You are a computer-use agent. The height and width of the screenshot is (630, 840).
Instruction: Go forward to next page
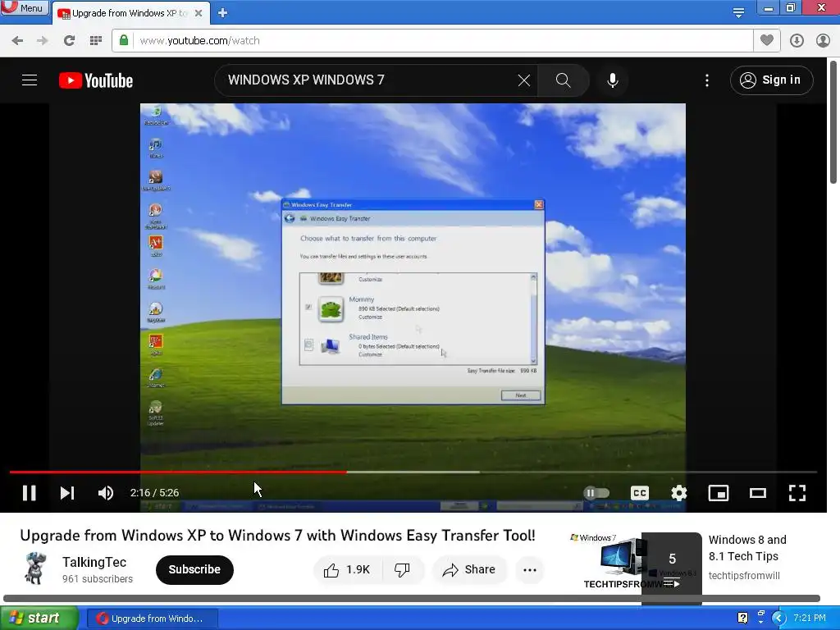tap(43, 41)
